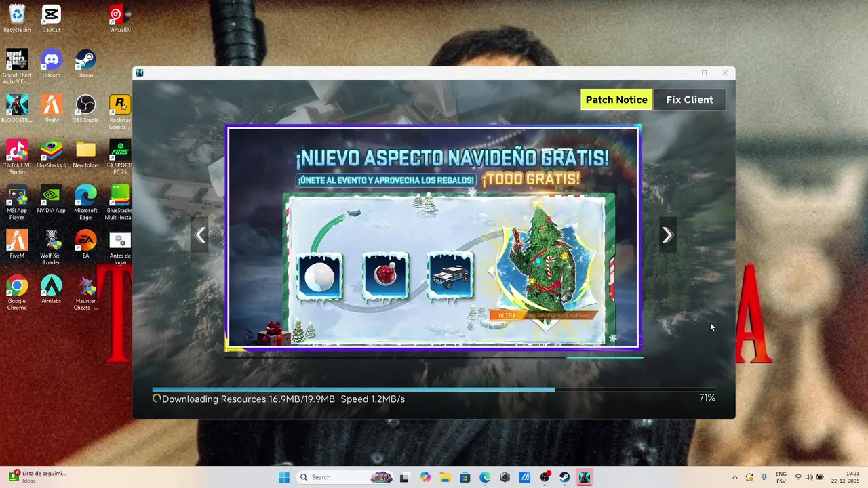Viewport: 868px width, 488px height.
Task: Select the Google Chrome desktop shortcut
Action: tap(17, 293)
